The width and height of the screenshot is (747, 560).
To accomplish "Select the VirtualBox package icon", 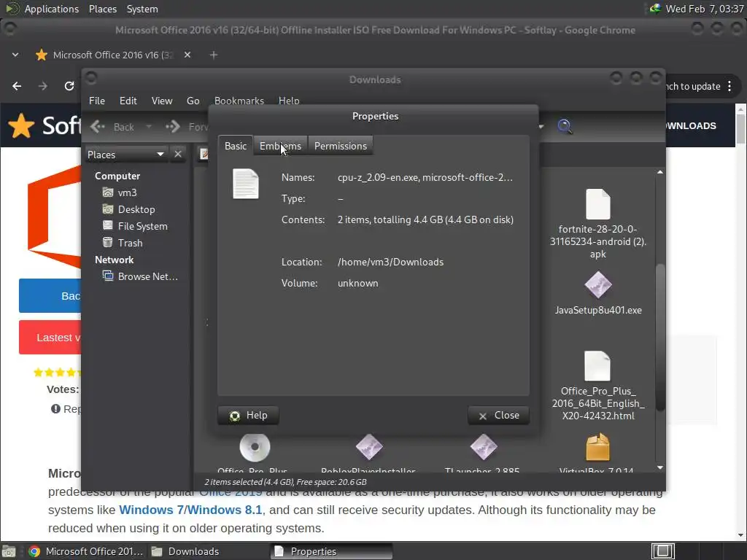I will (x=597, y=447).
